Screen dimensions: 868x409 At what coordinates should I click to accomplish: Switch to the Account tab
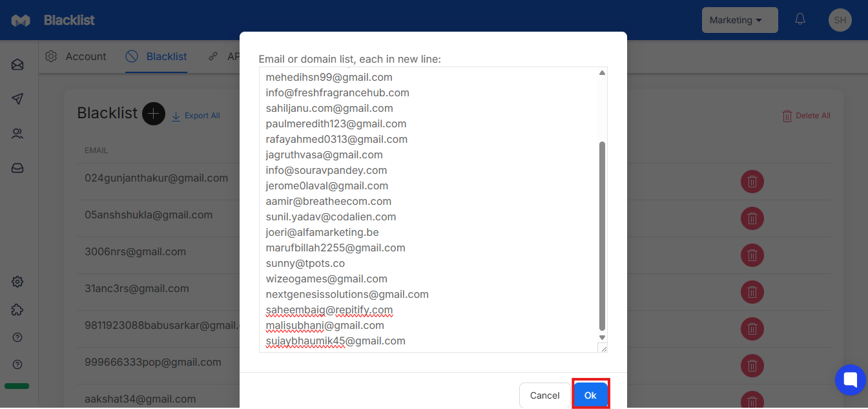(x=76, y=56)
